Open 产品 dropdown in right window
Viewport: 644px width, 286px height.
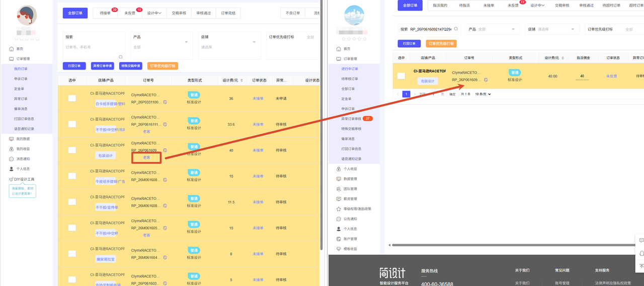[492, 29]
